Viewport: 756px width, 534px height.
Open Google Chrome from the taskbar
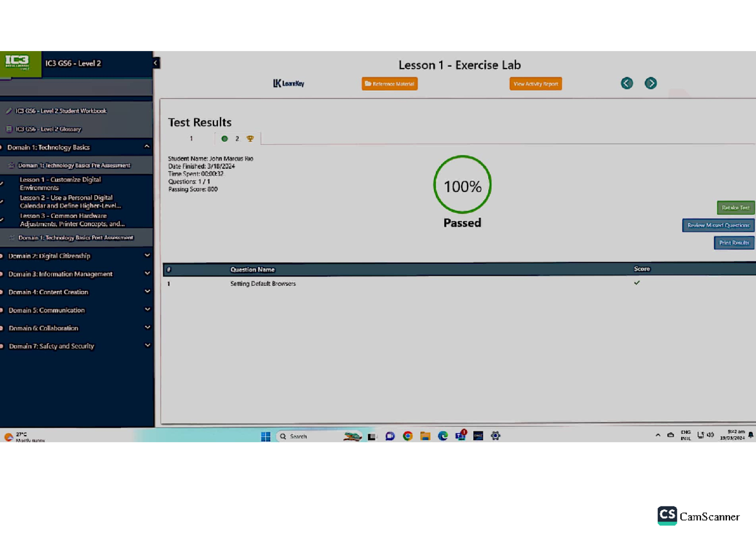408,435
